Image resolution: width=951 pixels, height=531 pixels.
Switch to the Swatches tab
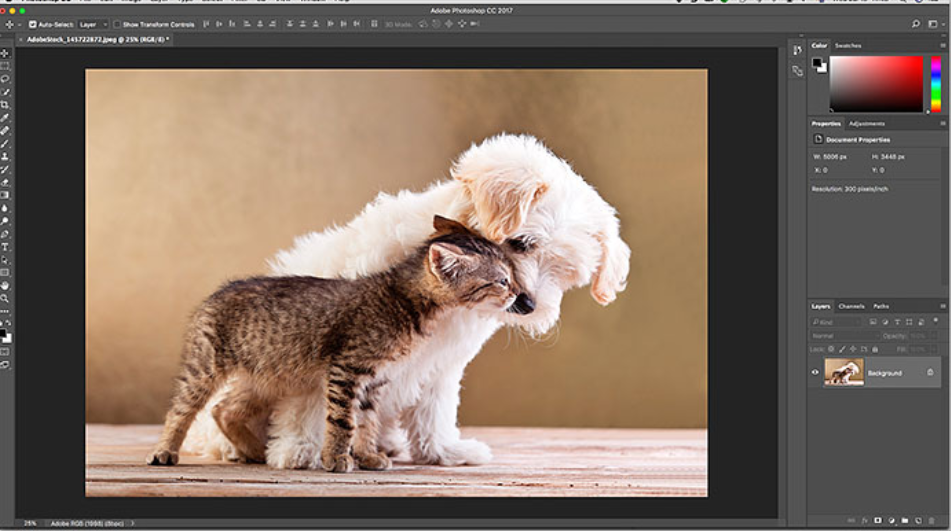click(848, 45)
